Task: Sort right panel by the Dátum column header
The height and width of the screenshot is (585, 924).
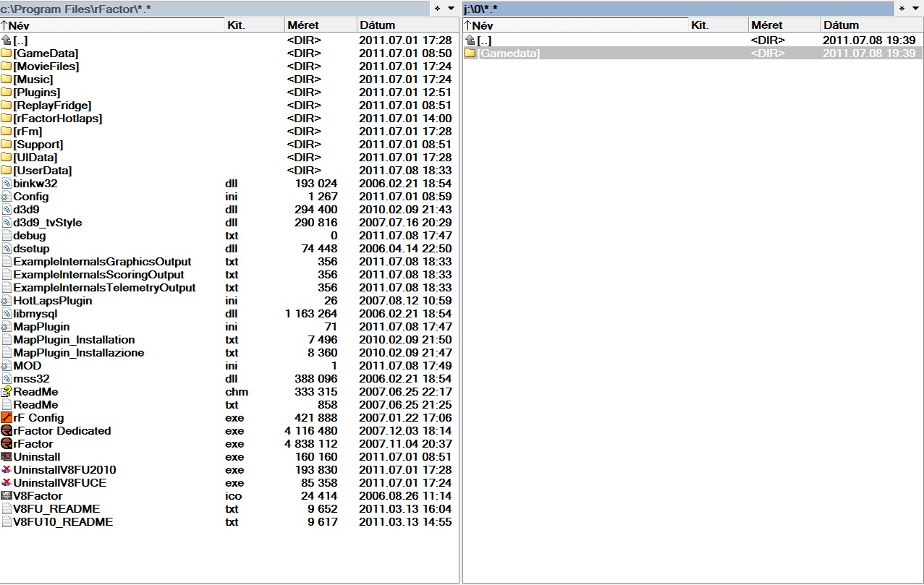Action: point(872,25)
